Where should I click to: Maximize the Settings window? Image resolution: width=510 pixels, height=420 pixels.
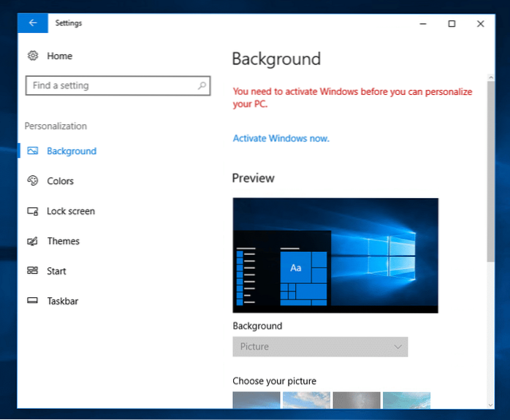pos(452,23)
